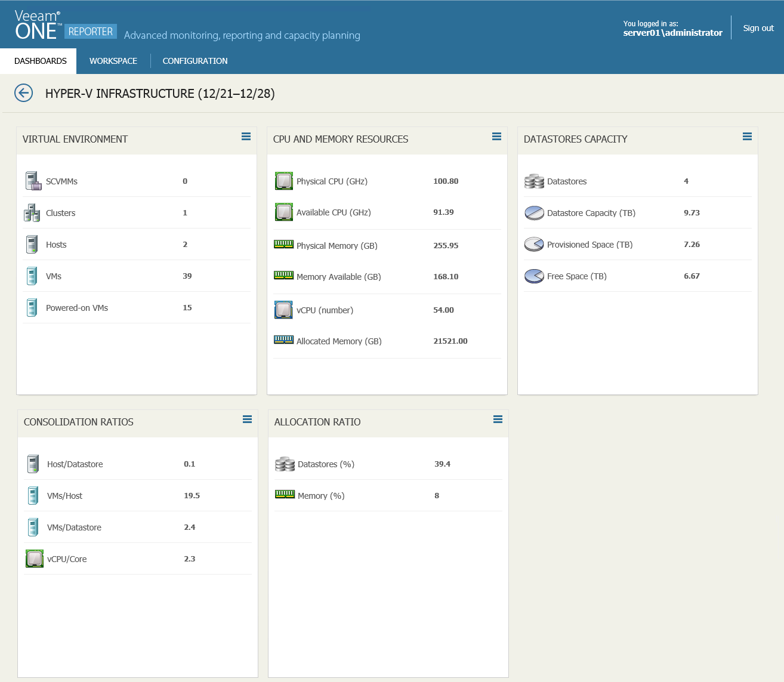784x682 pixels.
Task: Open CPU and Memory Resources widget menu
Action: 496,137
